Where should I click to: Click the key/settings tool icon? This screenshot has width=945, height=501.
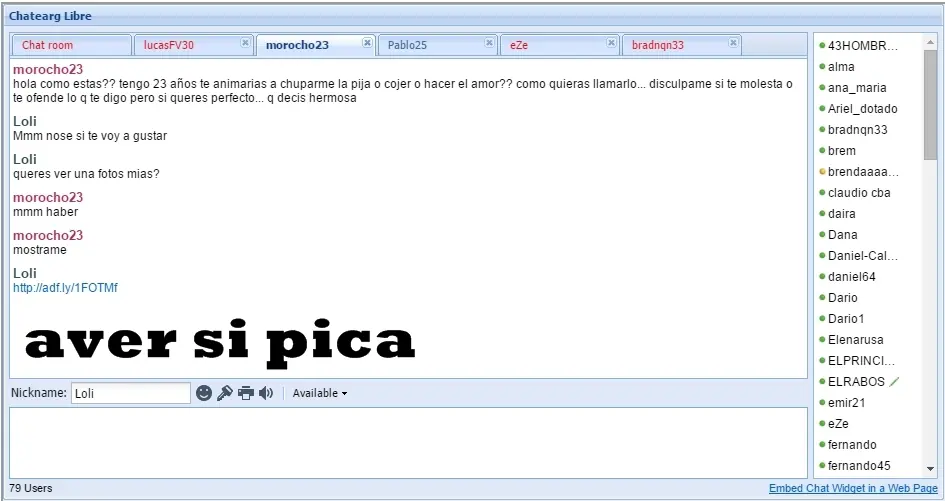[225, 393]
